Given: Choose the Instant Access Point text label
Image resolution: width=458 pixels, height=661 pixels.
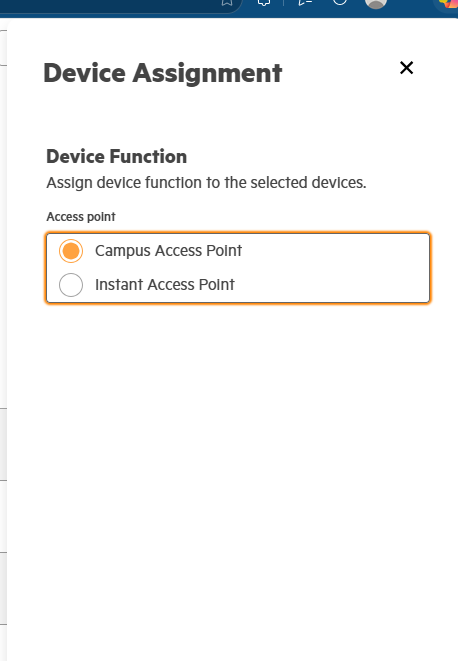Looking at the screenshot, I should pyautogui.click(x=164, y=285).
